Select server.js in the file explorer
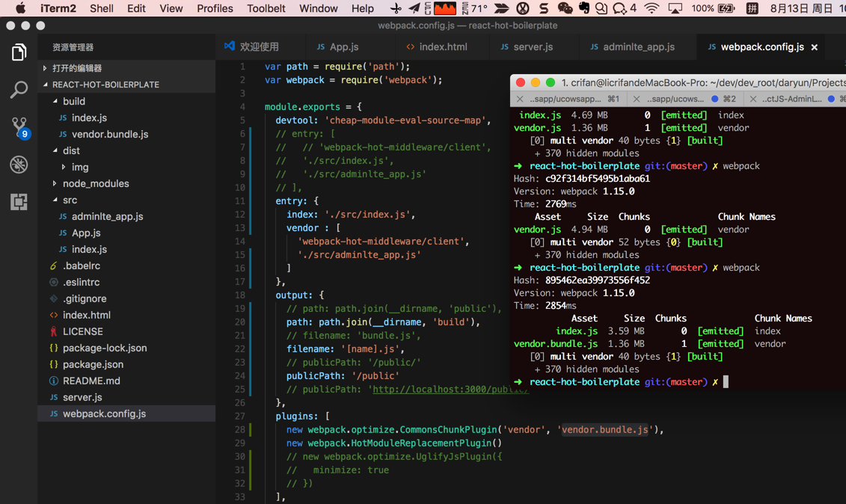Screen dimensions: 846x504 pyautogui.click(x=82, y=397)
